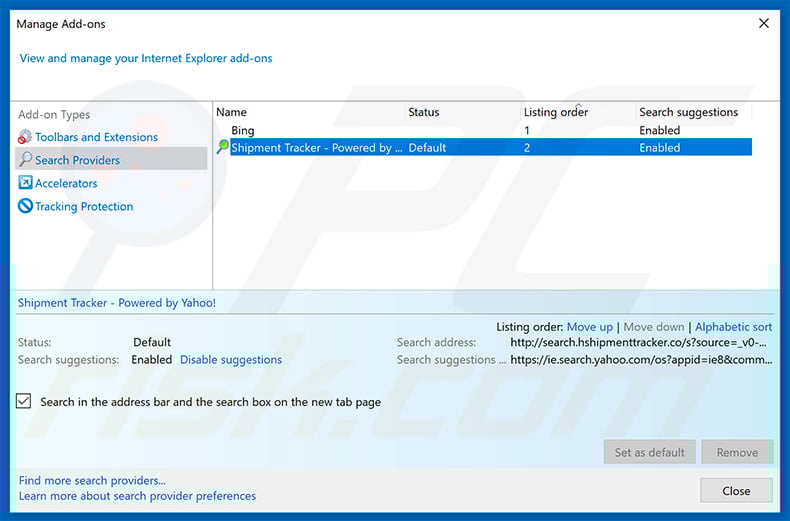Click the Shipment Tracker green search icon
The width and height of the screenshot is (790, 521).
(223, 148)
